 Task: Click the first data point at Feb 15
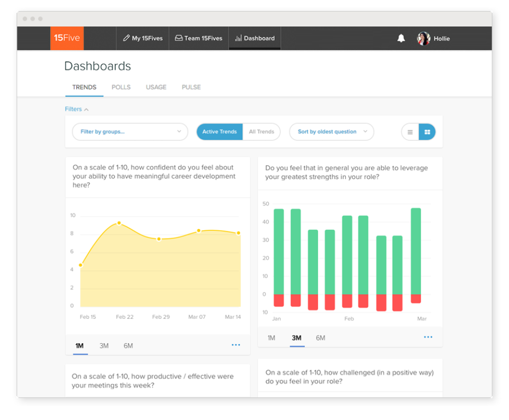coord(81,265)
